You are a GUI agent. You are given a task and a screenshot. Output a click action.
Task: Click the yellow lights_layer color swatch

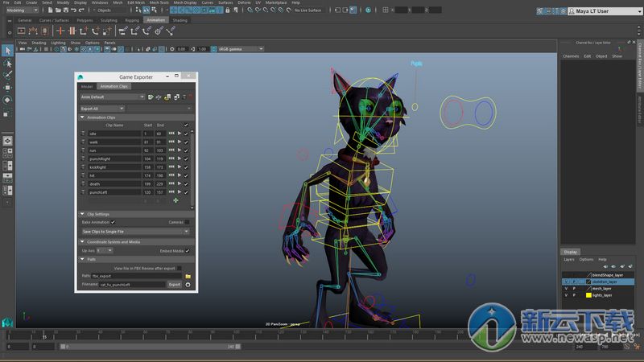tap(588, 295)
